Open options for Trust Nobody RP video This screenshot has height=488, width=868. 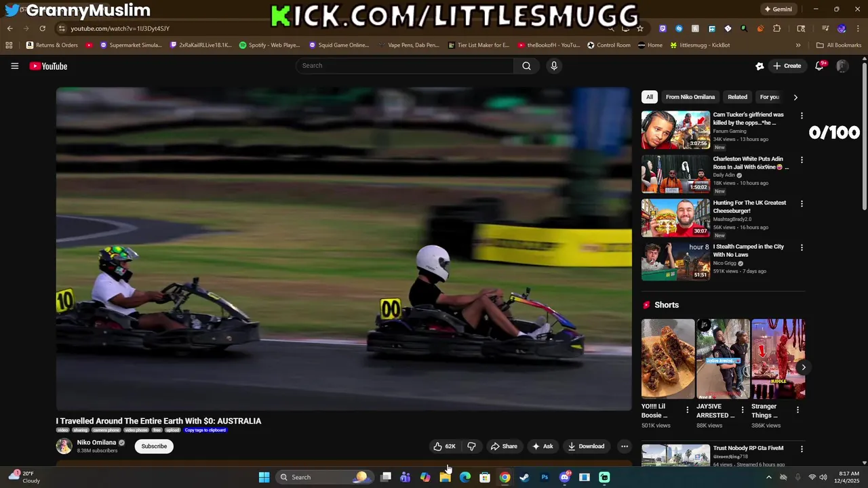click(x=802, y=449)
